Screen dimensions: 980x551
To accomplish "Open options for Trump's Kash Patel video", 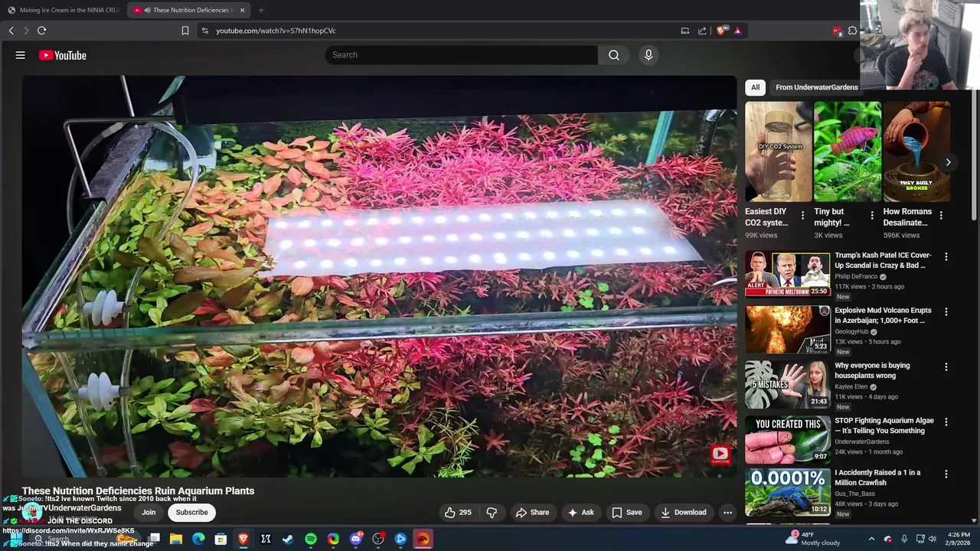I will point(946,257).
